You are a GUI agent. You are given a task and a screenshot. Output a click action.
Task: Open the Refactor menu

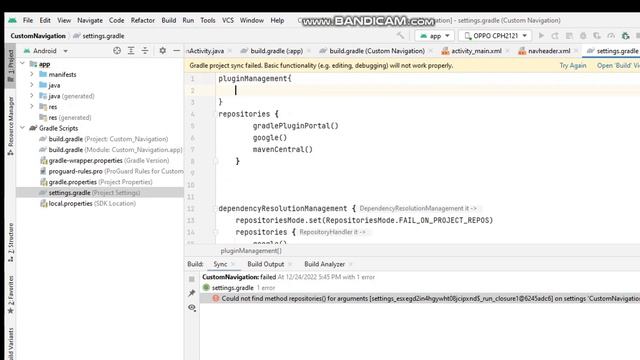coord(142,20)
